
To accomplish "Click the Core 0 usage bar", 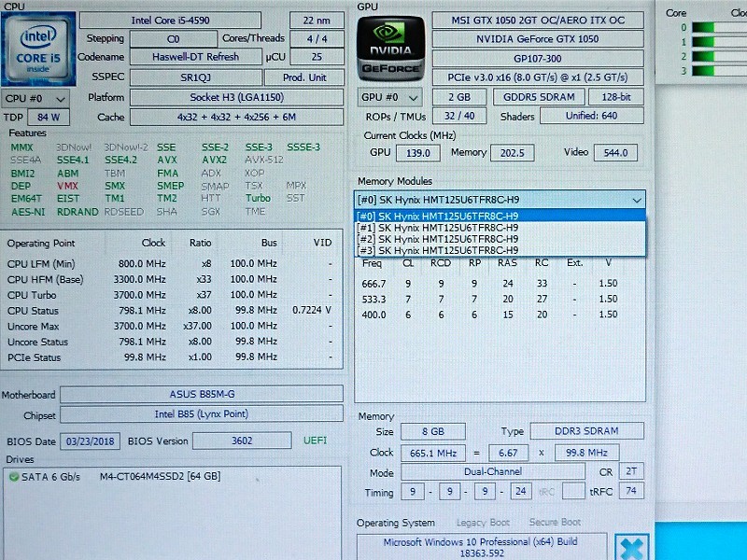I will click(x=719, y=28).
